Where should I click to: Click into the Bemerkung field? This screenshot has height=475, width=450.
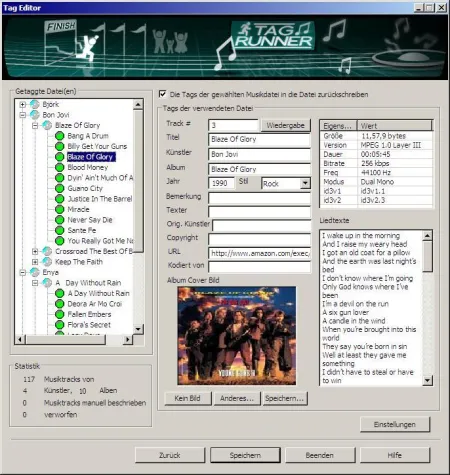coord(259,198)
